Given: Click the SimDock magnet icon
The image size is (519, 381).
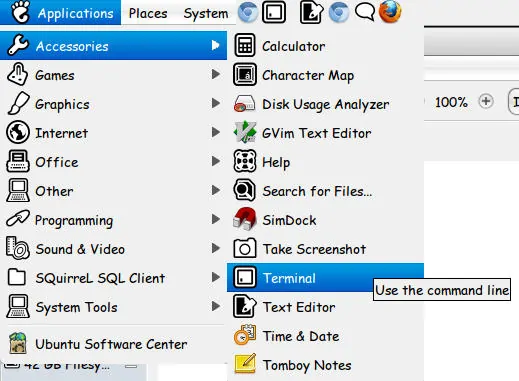Looking at the screenshot, I should pyautogui.click(x=245, y=219).
